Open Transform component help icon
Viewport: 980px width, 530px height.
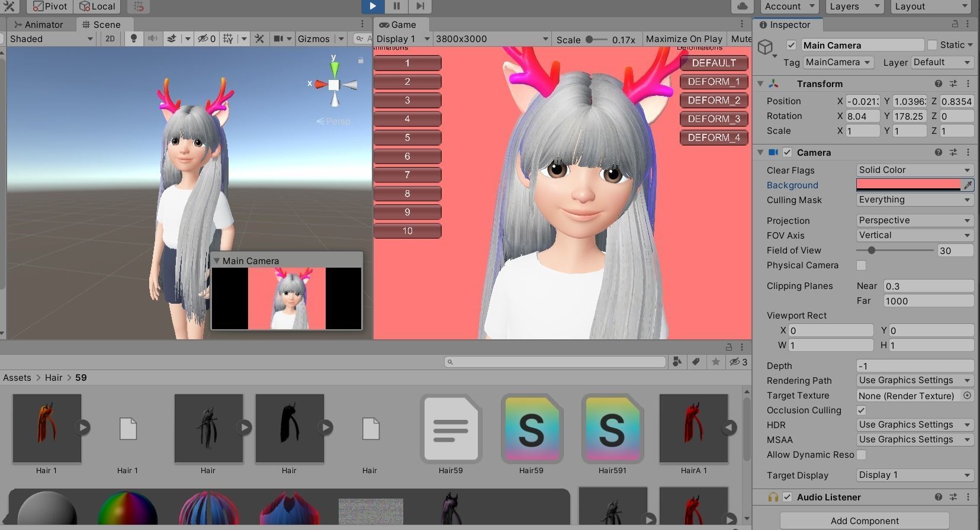[x=938, y=83]
